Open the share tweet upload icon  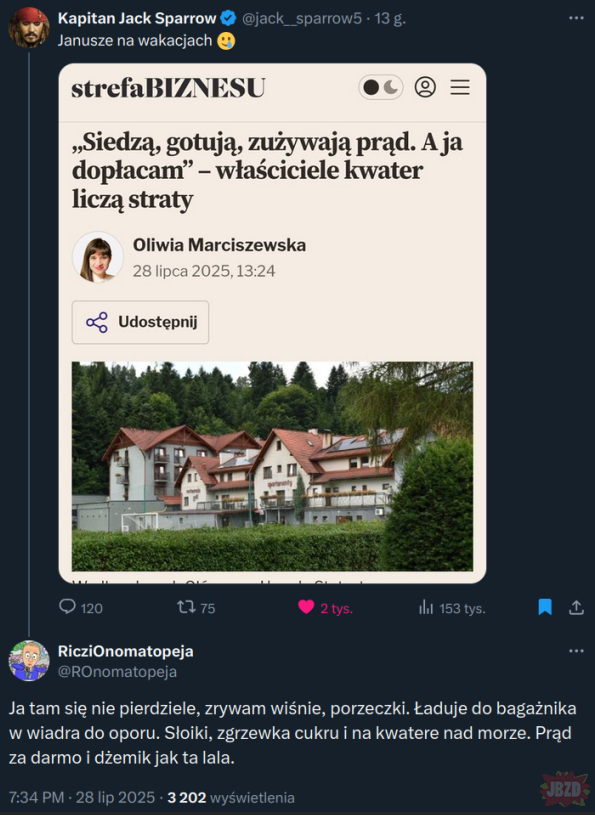coord(576,607)
